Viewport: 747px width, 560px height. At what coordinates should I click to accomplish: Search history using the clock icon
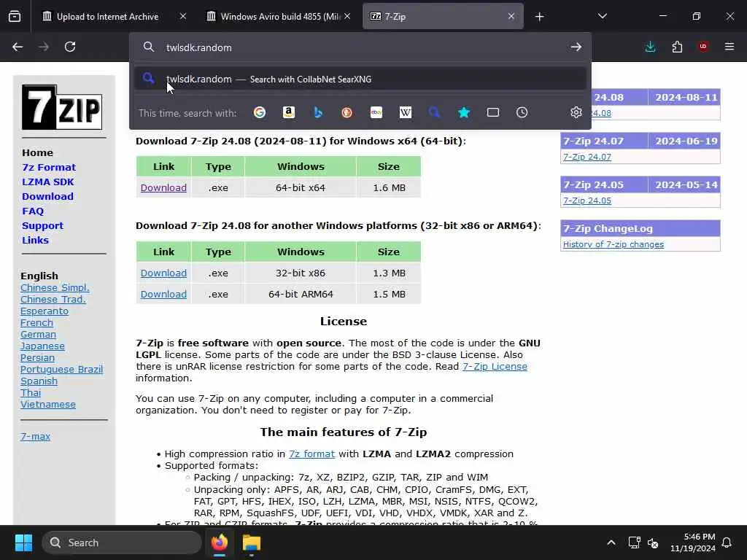click(522, 112)
